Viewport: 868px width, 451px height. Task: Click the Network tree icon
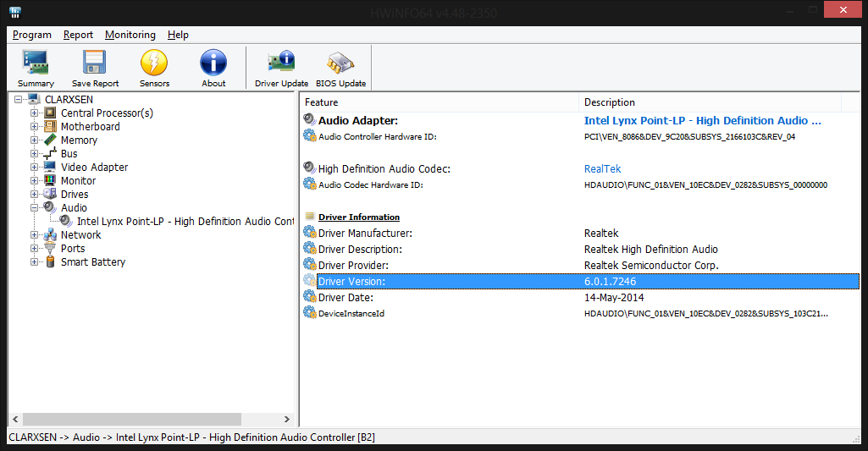pyautogui.click(x=50, y=234)
